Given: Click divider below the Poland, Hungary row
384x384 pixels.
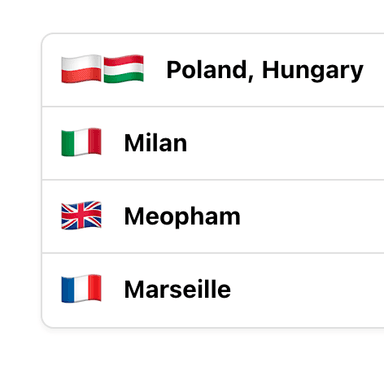Looking at the screenshot, I should coord(213,107).
